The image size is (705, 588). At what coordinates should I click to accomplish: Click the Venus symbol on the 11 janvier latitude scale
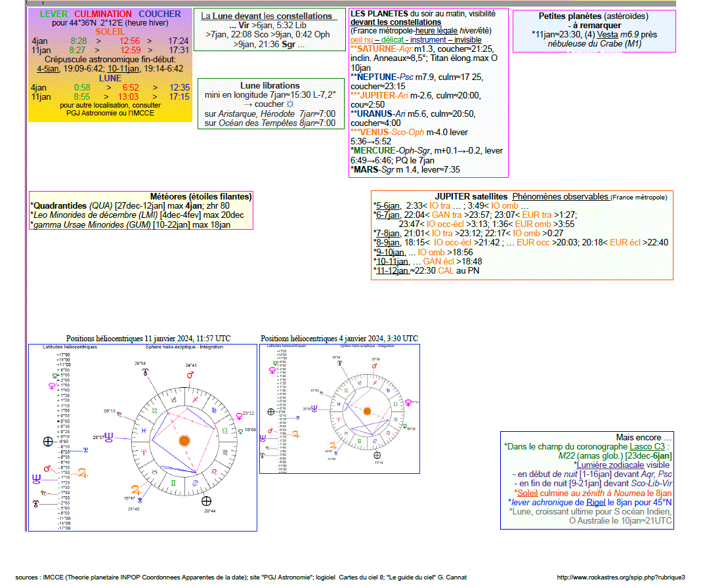point(52,386)
